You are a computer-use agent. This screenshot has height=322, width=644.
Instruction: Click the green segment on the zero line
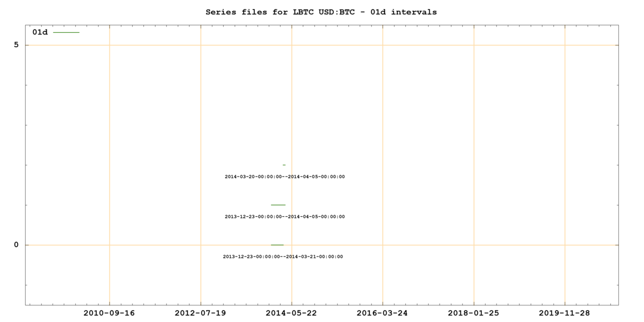(277, 245)
